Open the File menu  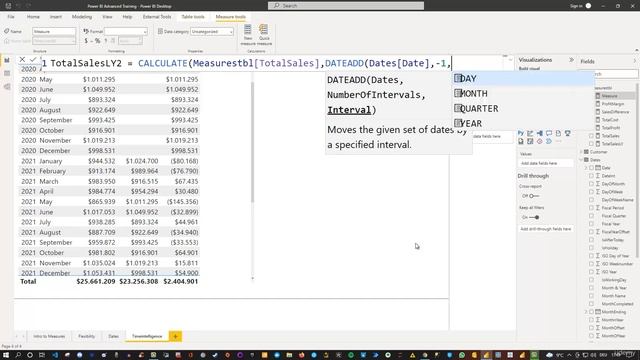[11, 17]
